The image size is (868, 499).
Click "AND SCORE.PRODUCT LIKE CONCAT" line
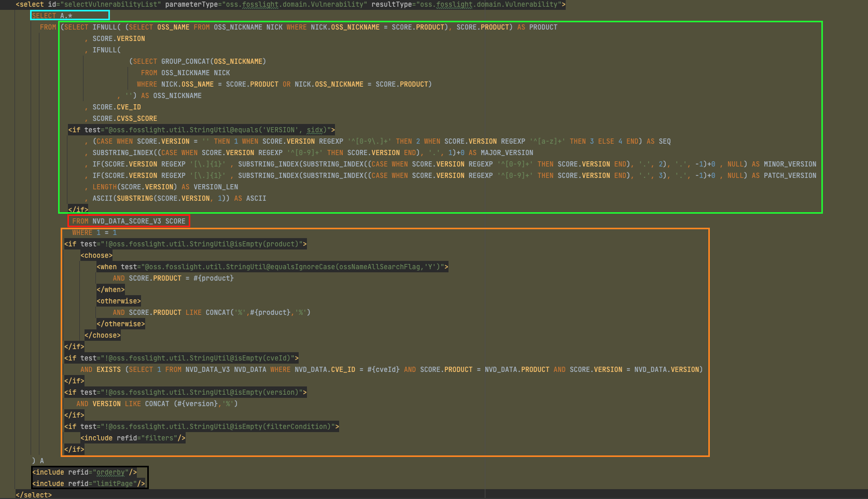point(212,312)
